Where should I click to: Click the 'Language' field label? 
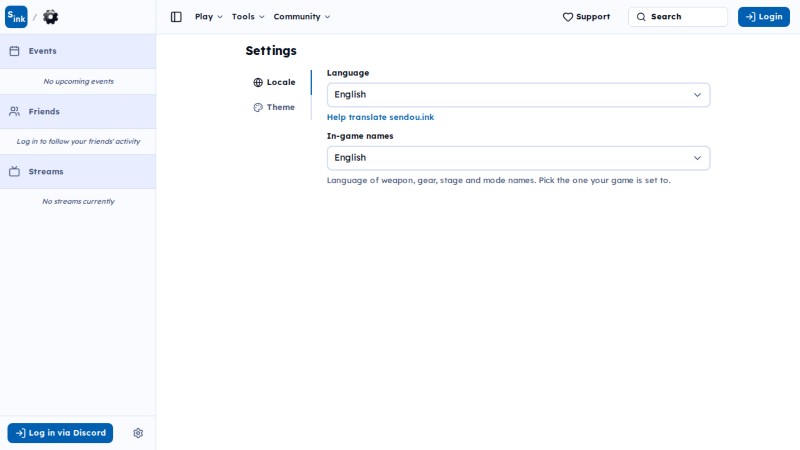pos(348,73)
